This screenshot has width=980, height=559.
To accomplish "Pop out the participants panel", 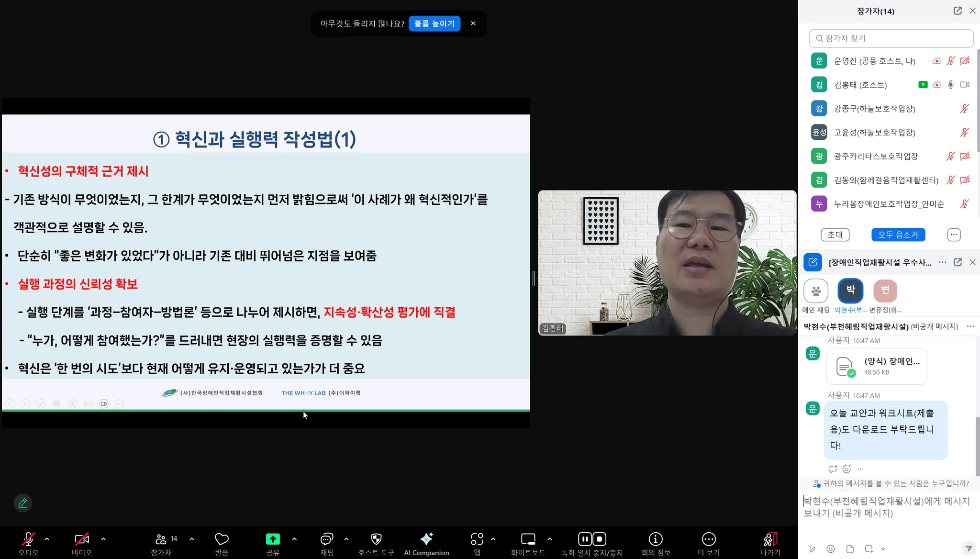I will click(x=958, y=11).
